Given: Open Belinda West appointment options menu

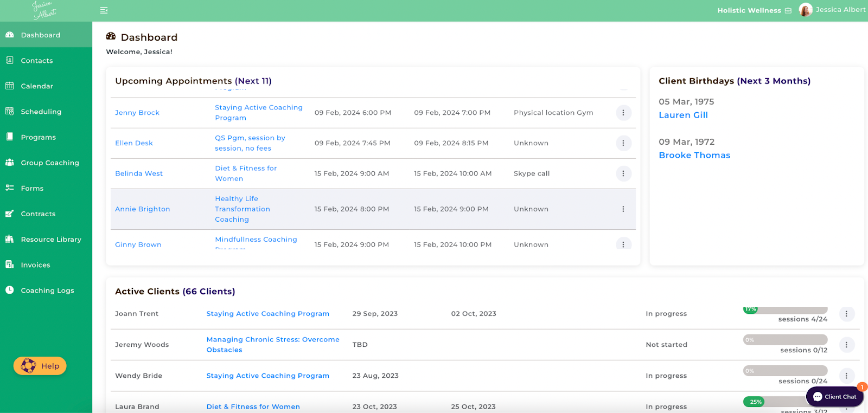Looking at the screenshot, I should [623, 173].
